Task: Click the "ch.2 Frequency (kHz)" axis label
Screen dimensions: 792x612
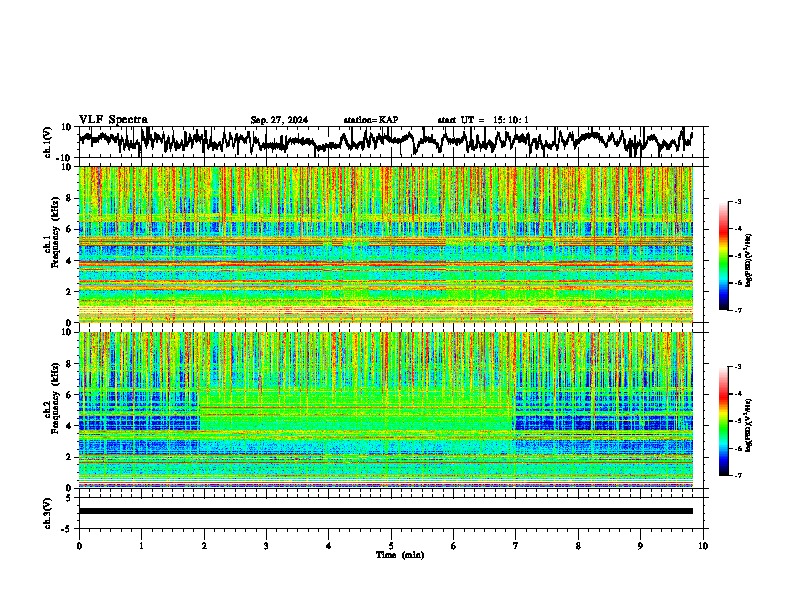Action: (x=51, y=398)
